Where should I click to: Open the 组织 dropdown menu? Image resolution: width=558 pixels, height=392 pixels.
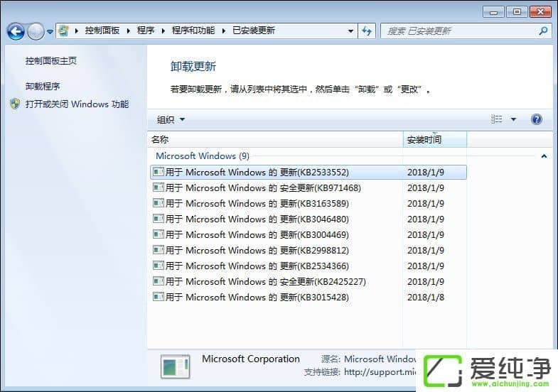[x=171, y=119]
